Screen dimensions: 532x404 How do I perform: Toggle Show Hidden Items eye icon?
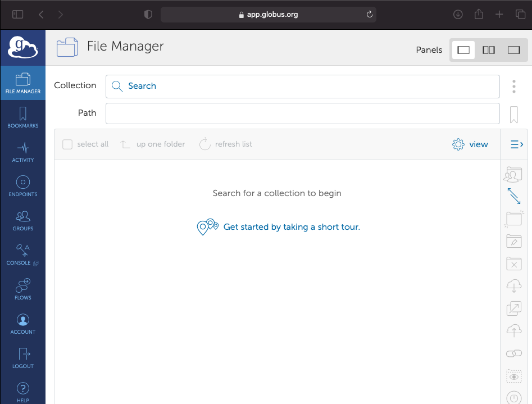pyautogui.click(x=513, y=376)
